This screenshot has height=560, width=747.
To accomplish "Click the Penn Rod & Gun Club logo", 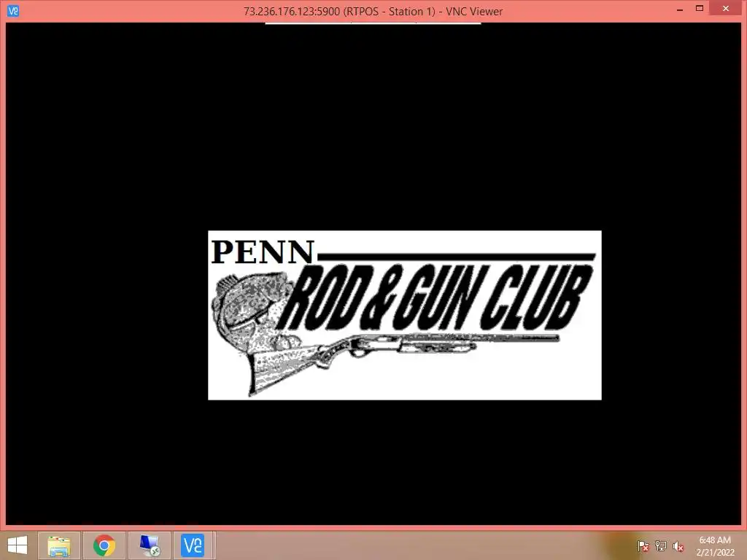I will tap(404, 315).
